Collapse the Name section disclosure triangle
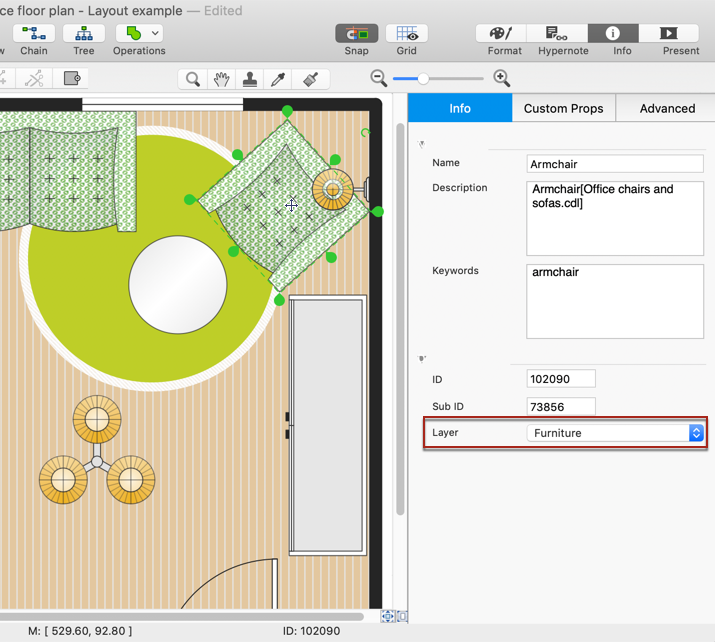715x642 pixels. (422, 145)
